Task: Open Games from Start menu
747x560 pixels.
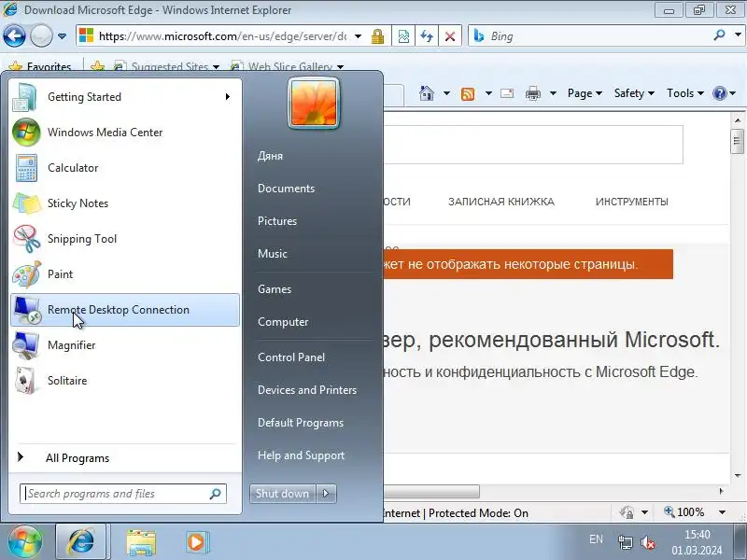Action: tap(275, 289)
